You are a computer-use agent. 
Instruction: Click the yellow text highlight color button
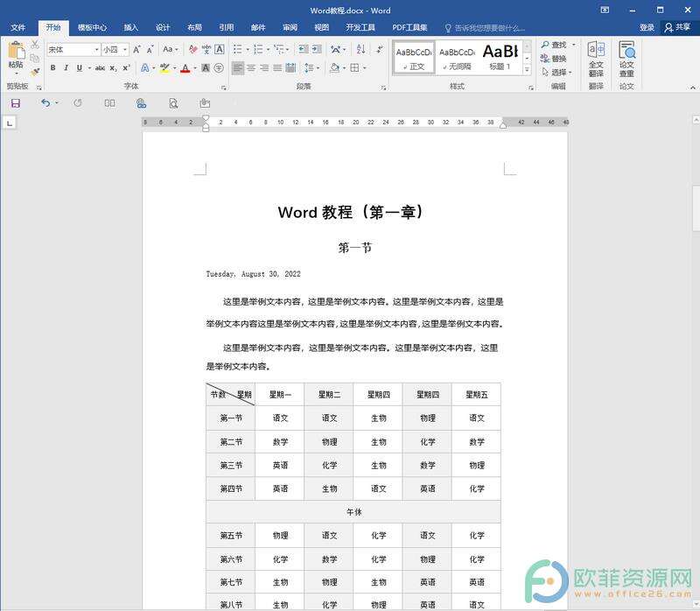(164, 68)
